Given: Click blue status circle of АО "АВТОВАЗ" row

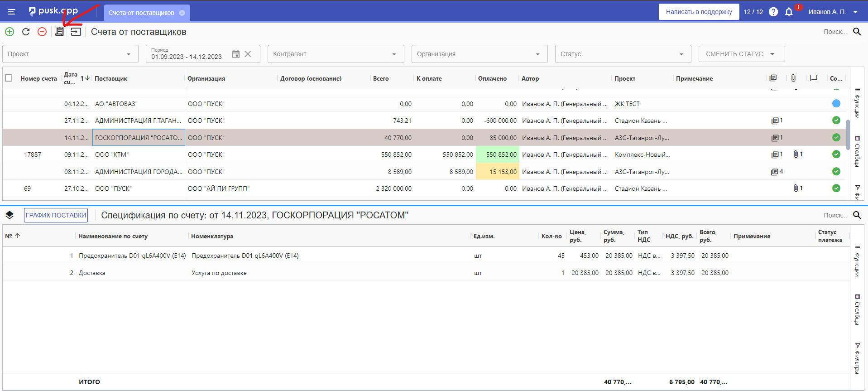Looking at the screenshot, I should pos(836,103).
